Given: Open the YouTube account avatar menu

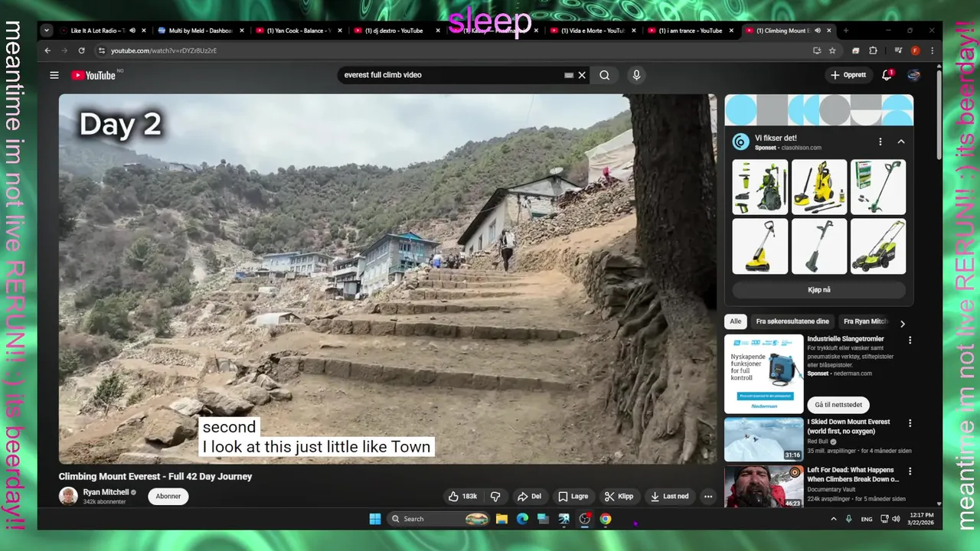Looking at the screenshot, I should pyautogui.click(x=913, y=75).
